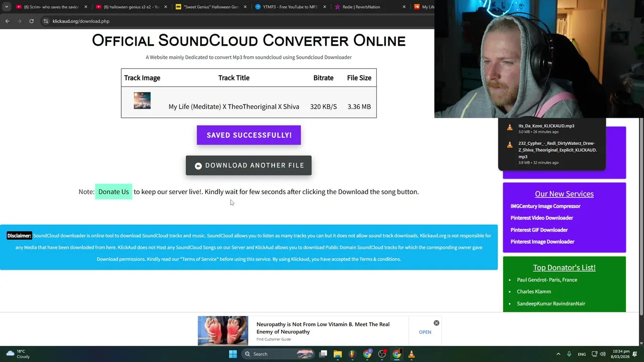Click the forward navigation arrow

click(19, 21)
